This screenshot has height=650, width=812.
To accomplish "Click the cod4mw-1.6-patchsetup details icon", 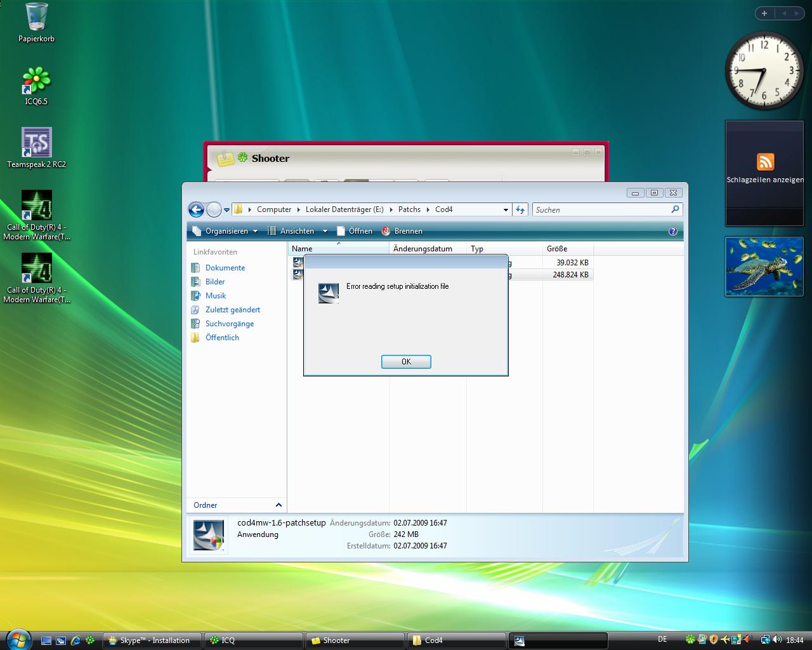I will (209, 535).
